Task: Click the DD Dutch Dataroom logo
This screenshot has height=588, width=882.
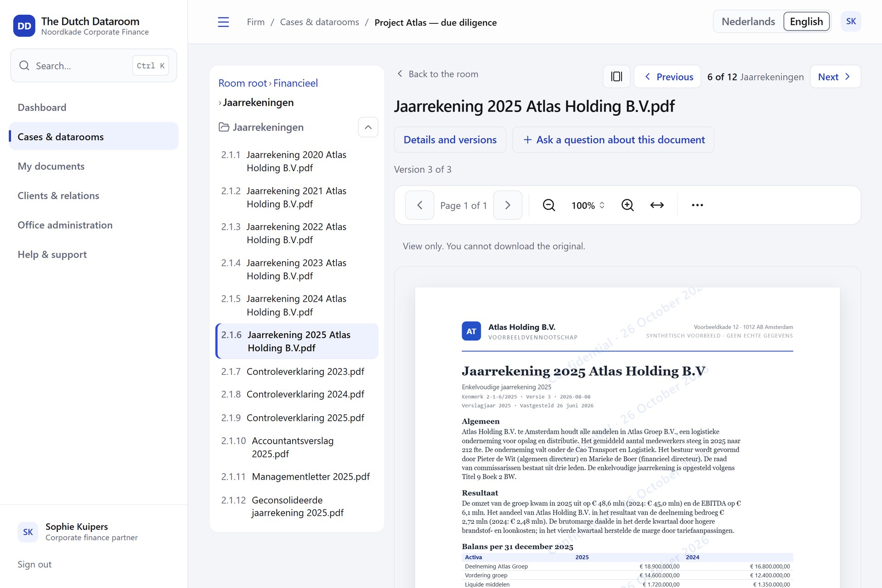Action: pyautogui.click(x=24, y=26)
